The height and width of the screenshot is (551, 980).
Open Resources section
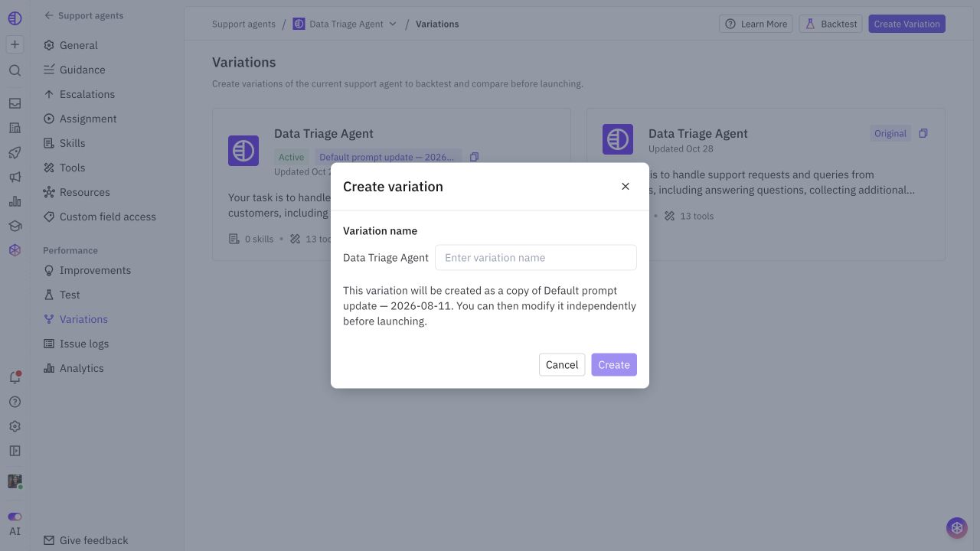click(x=107, y=192)
